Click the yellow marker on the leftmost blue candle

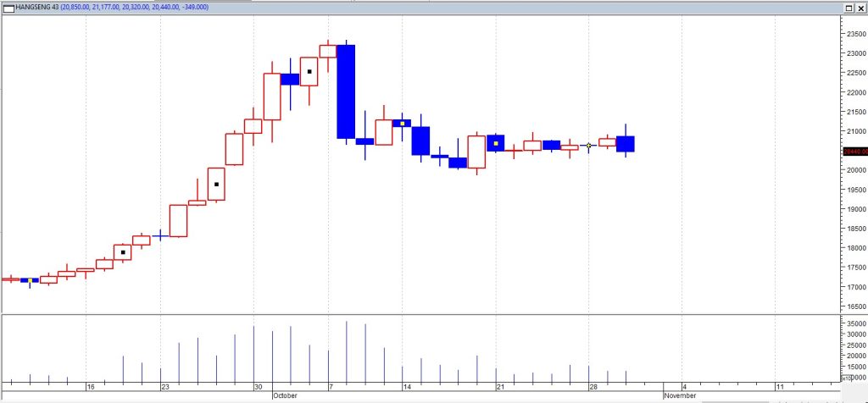[x=30, y=280]
